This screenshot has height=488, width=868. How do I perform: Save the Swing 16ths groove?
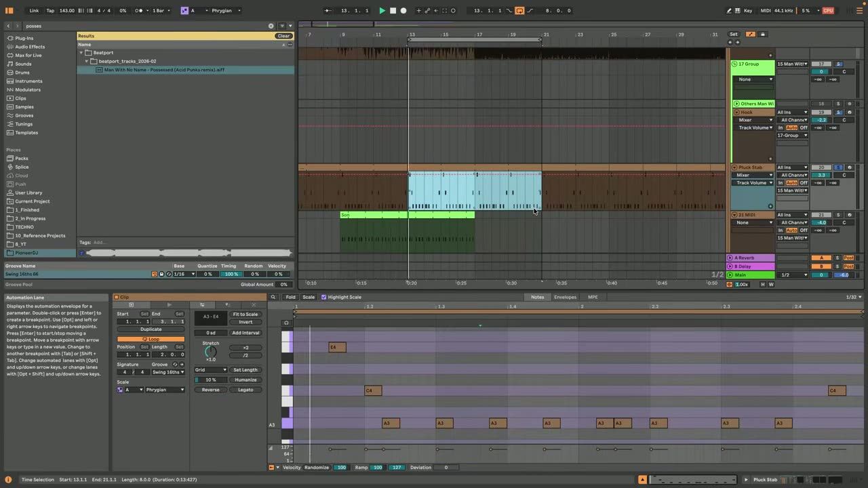coord(161,274)
